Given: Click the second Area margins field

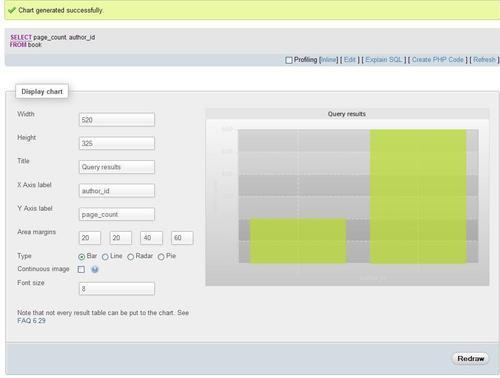Looking at the screenshot, I should point(121,238).
